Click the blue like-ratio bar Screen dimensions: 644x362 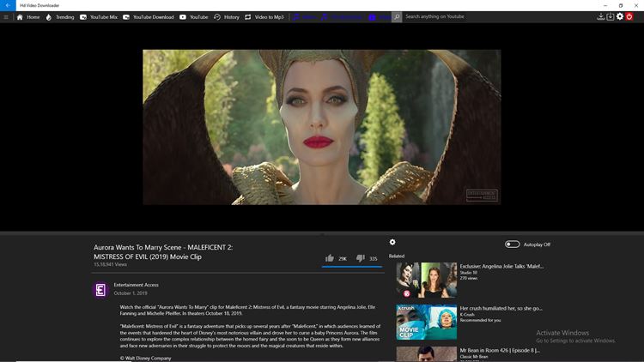point(352,267)
